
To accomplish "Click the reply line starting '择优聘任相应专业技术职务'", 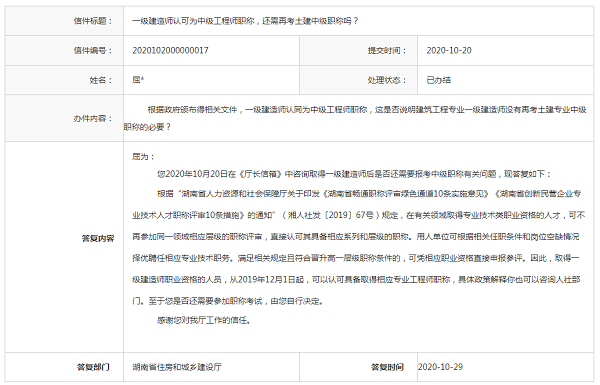I will pos(356,258).
